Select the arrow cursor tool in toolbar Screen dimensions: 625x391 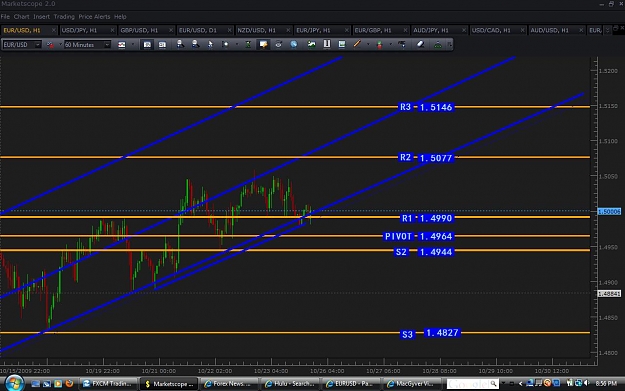(x=210, y=44)
